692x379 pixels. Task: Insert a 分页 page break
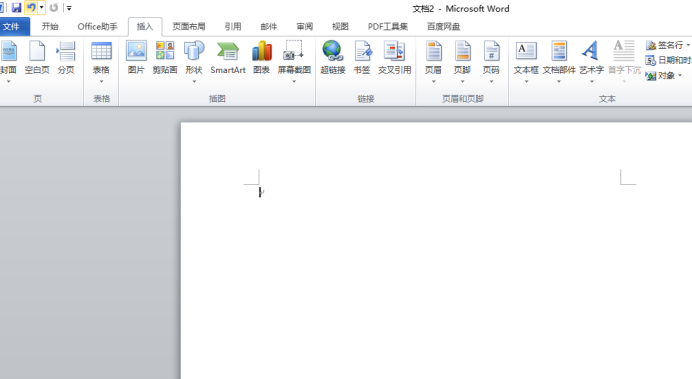tap(66, 57)
